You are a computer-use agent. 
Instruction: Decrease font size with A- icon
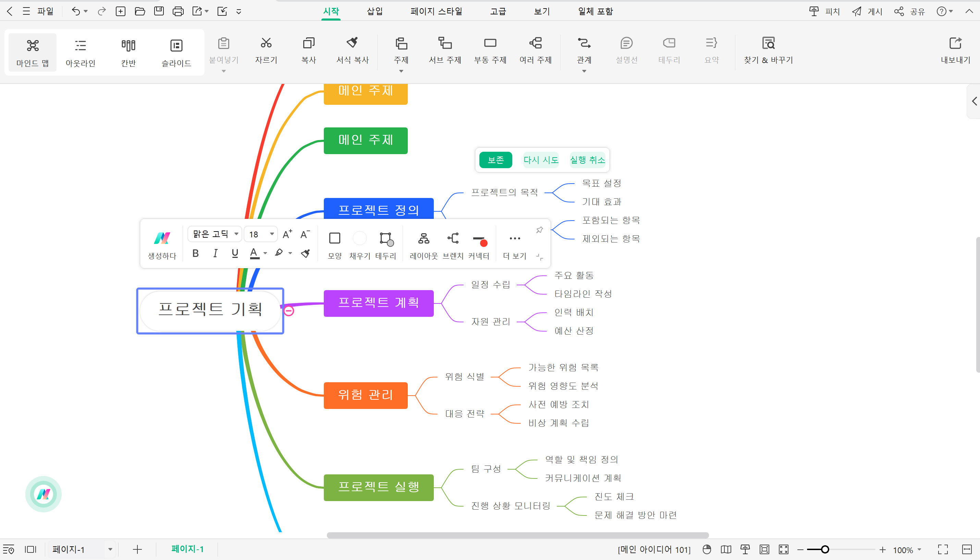(305, 234)
